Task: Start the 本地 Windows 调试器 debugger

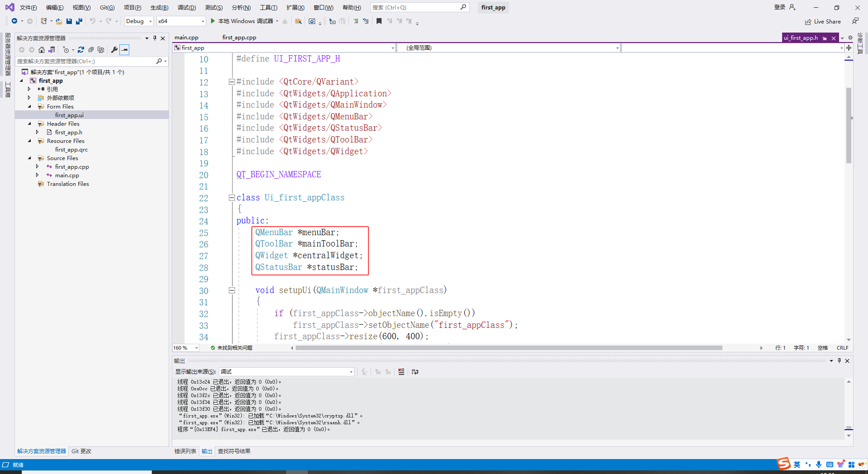Action: 242,21
